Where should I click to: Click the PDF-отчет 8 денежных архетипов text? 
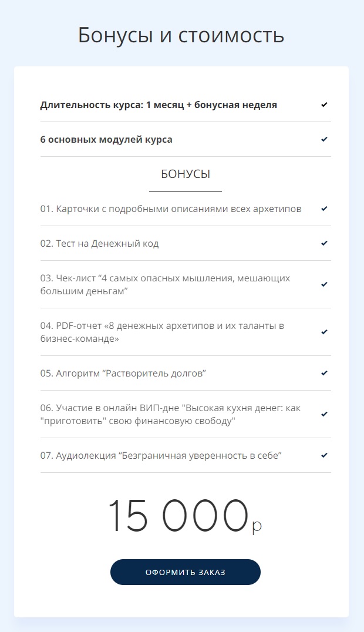163,332
